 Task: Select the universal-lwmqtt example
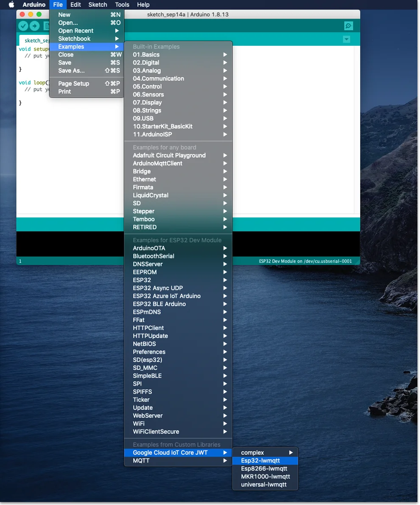pos(265,485)
